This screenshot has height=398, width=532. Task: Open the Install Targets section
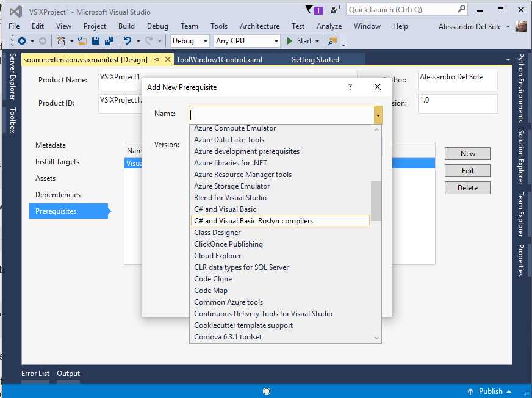(57, 162)
